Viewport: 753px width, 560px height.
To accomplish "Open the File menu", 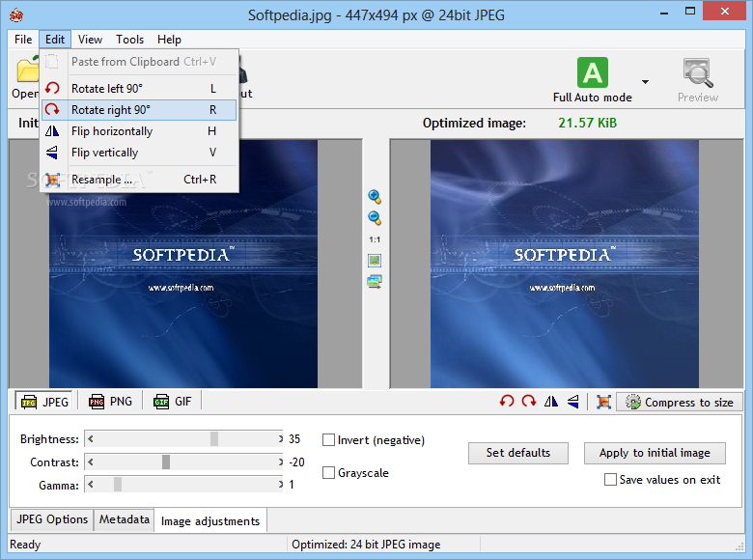I will coord(23,40).
